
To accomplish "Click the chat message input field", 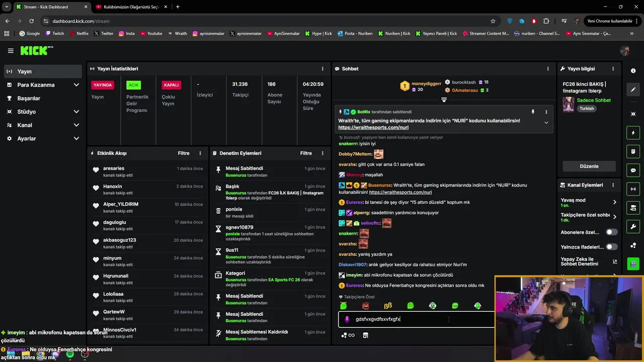I will [x=418, y=319].
